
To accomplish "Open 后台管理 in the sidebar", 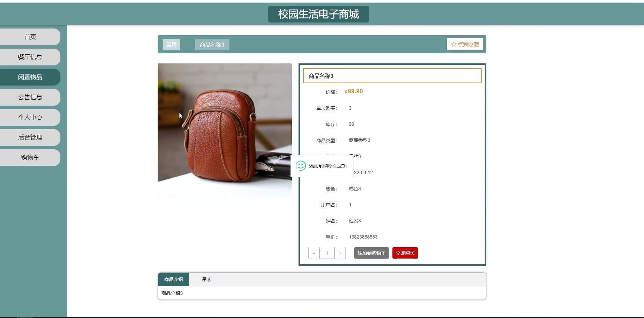I will [x=30, y=138].
